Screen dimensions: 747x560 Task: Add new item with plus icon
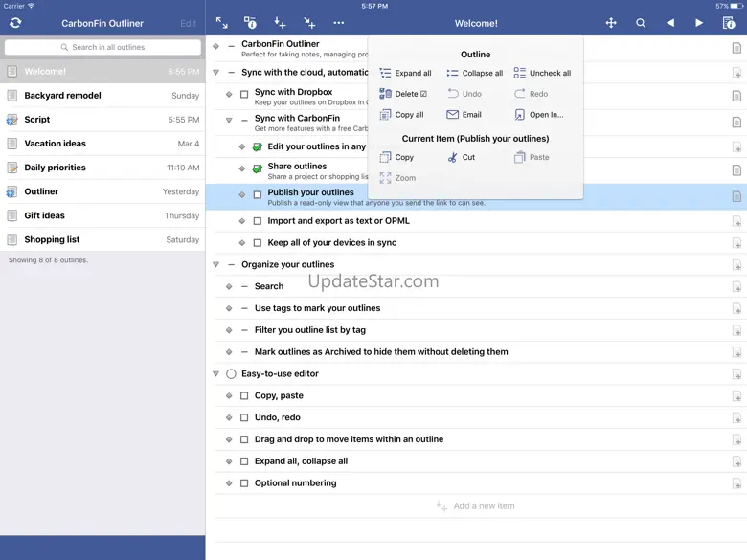tap(280, 22)
